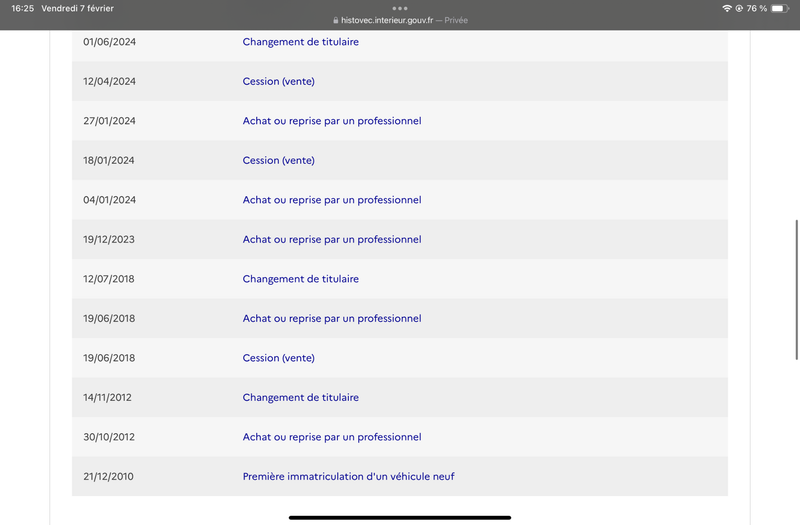Open 'Achat ou reprise' entry dated 27/01/2024
Viewport: 800px width, 525px height.
332,121
